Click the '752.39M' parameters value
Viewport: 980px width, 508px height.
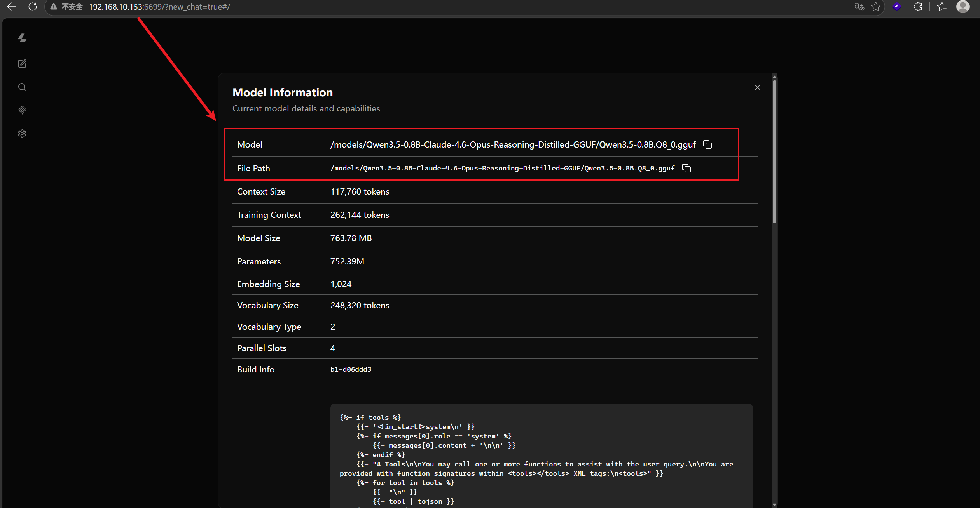pos(347,261)
